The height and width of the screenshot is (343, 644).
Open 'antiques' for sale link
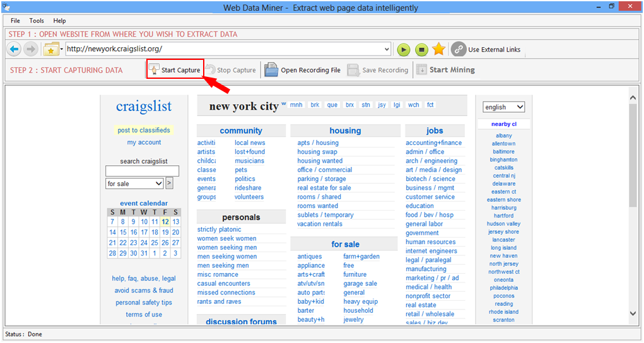(x=310, y=257)
